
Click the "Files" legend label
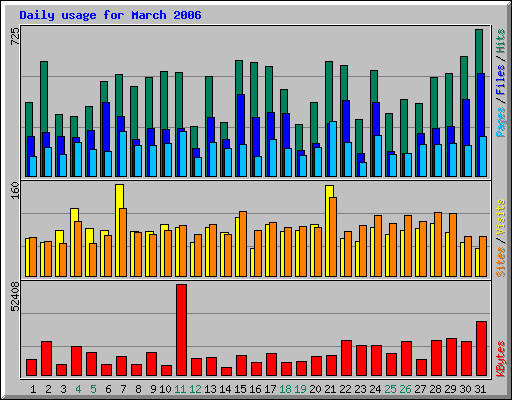coord(500,80)
